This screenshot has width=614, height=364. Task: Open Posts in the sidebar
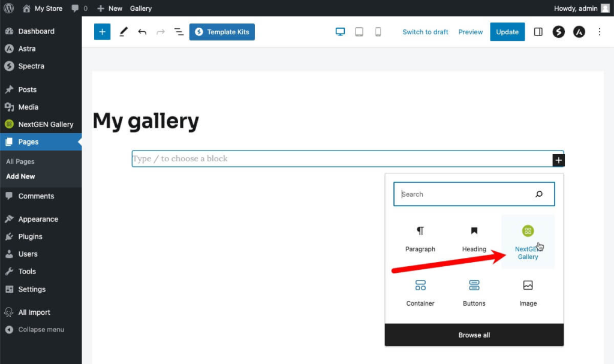point(41,89)
